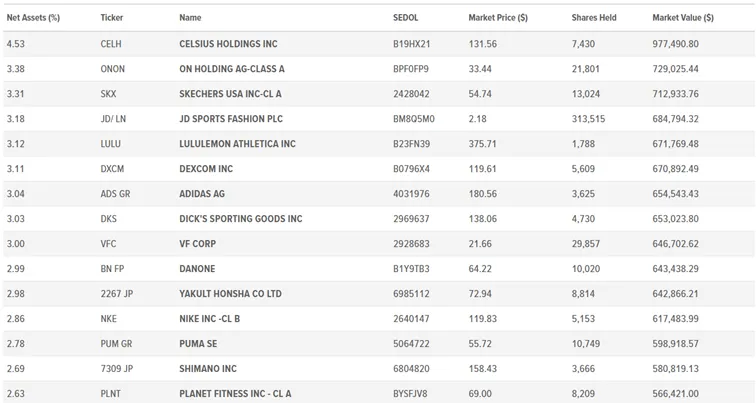Screen dimensions: 756x403
Task: Click net assets value 2.63
Action: [x=15, y=394]
